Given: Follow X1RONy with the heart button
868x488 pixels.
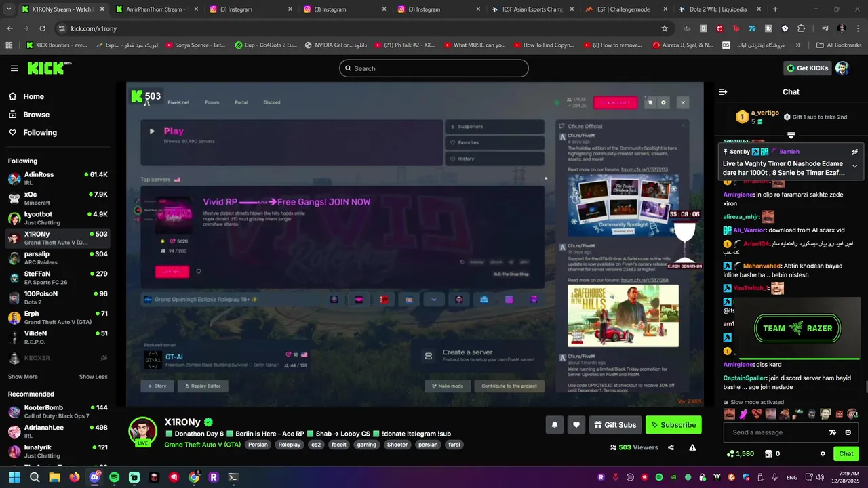Looking at the screenshot, I should pos(576,425).
